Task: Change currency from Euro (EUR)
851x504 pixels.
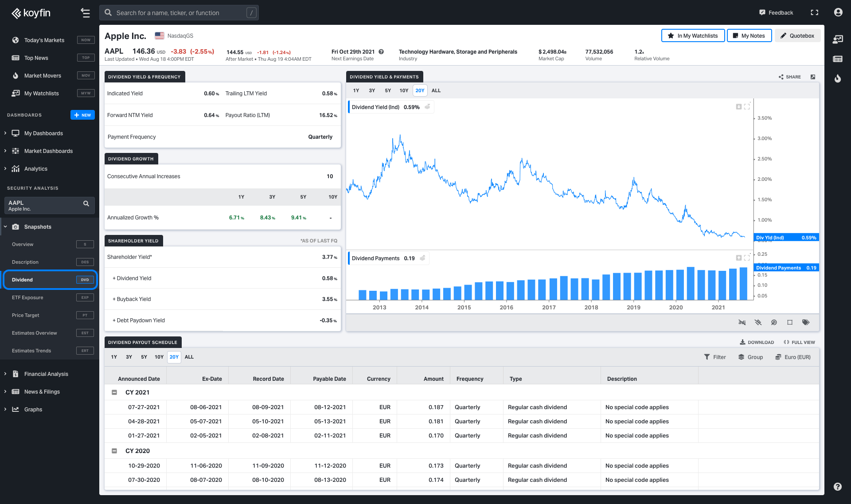Action: click(793, 357)
